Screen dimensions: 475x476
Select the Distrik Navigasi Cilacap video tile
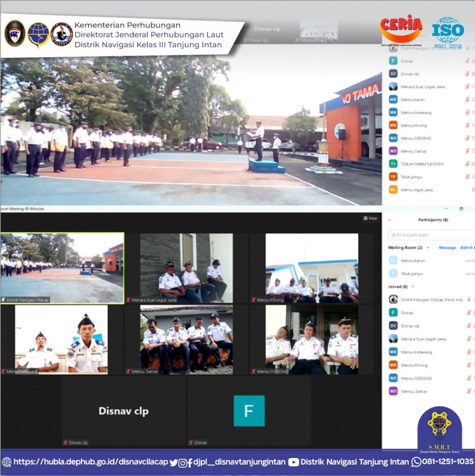tap(62, 268)
